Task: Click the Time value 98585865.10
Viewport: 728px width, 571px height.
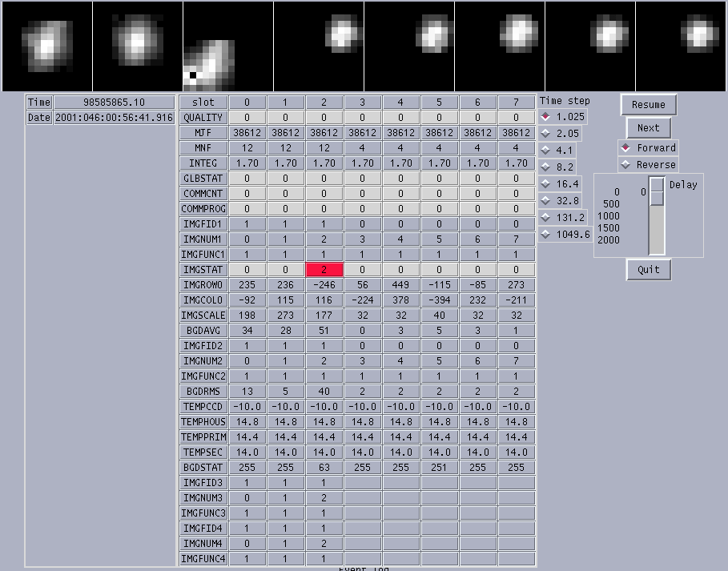Action: click(x=115, y=103)
